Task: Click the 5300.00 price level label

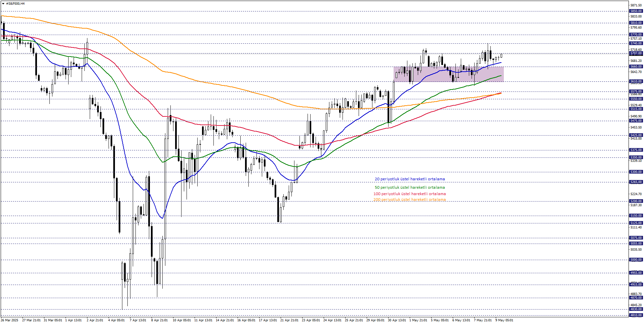Action: (636, 172)
